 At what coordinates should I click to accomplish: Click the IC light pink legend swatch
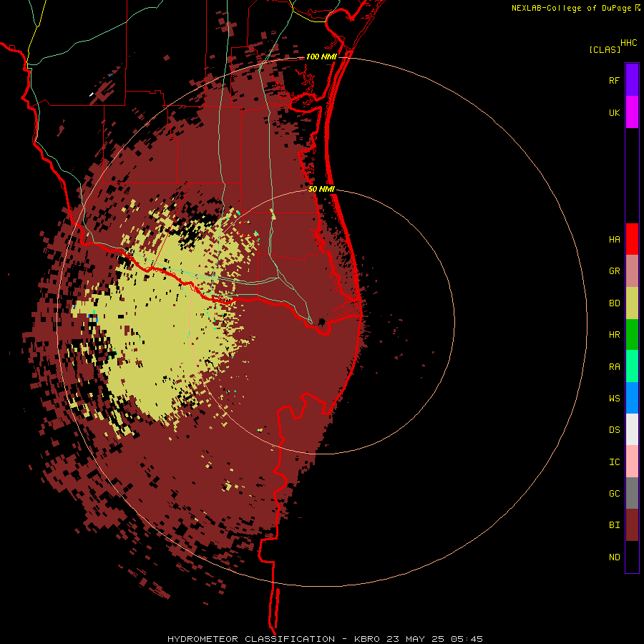point(632,462)
